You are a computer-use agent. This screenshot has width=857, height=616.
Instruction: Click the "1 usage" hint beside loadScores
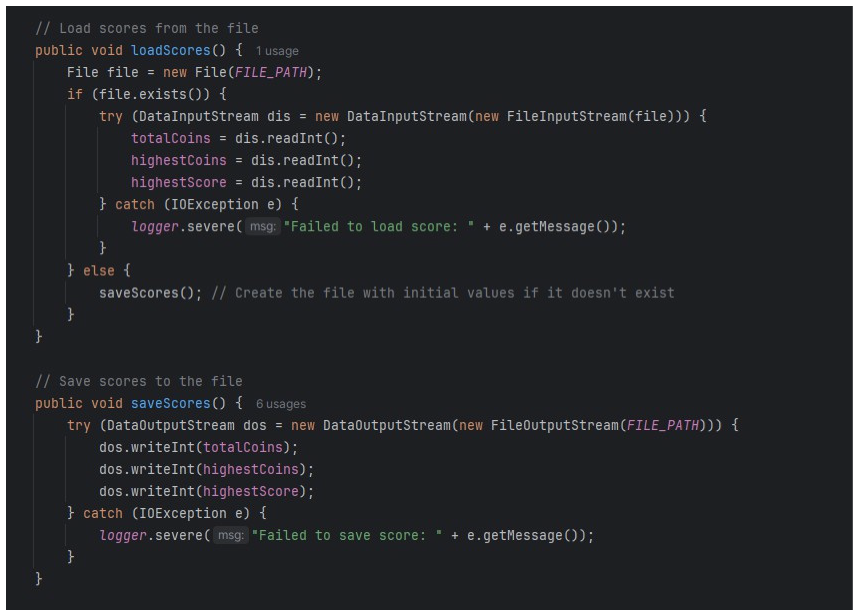tap(277, 51)
